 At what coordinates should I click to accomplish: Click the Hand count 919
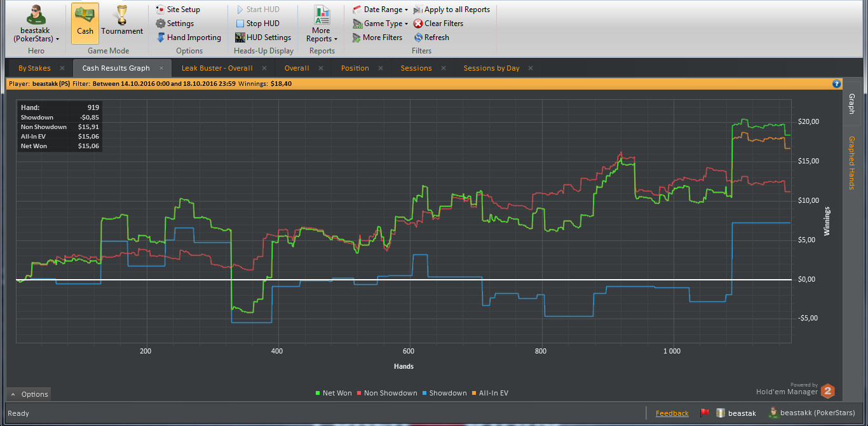[93, 108]
